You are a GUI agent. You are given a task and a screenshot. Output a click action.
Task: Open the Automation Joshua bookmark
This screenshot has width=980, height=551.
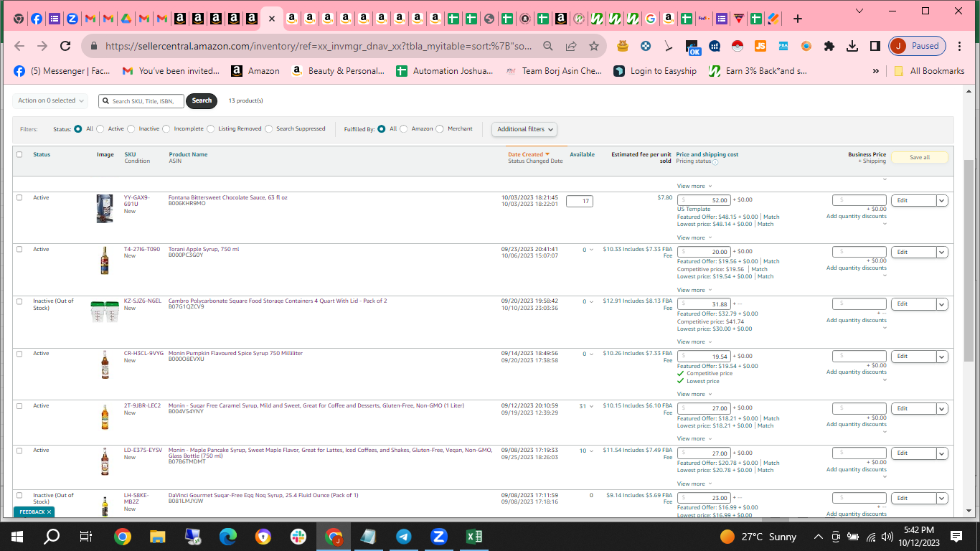(x=445, y=71)
